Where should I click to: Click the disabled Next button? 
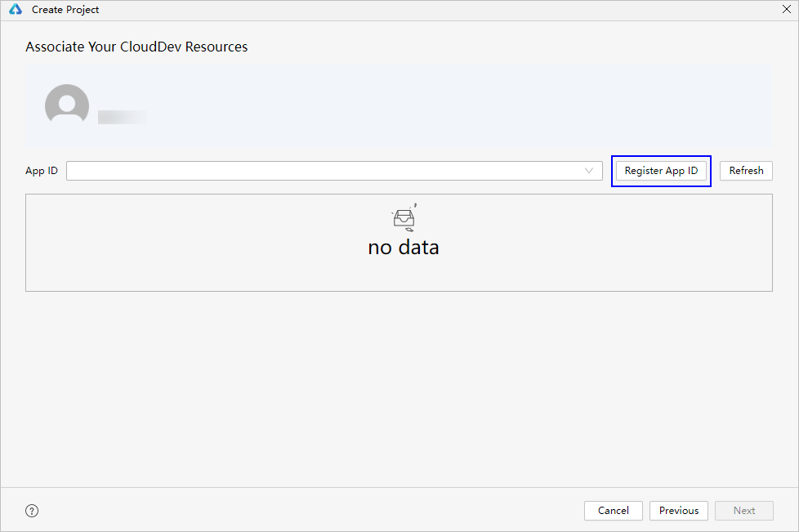[x=743, y=511]
